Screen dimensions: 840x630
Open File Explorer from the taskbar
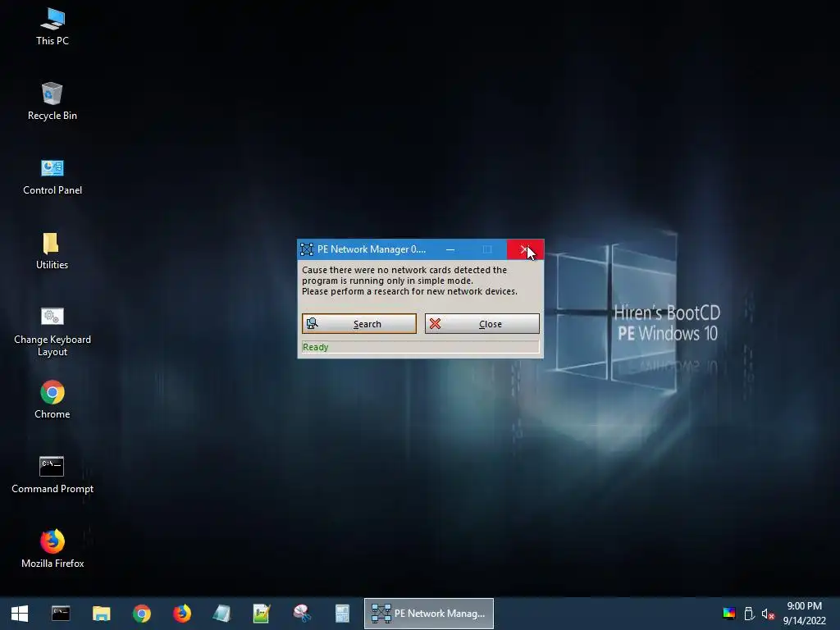(x=101, y=614)
